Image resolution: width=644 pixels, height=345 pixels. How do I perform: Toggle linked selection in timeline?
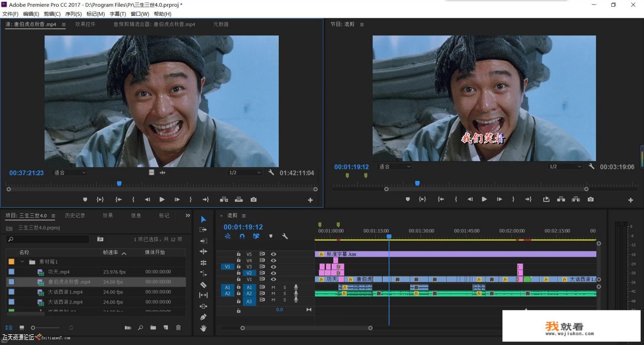[x=256, y=236]
